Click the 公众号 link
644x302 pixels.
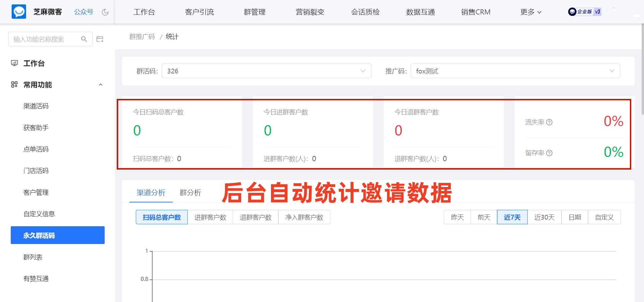pos(84,12)
